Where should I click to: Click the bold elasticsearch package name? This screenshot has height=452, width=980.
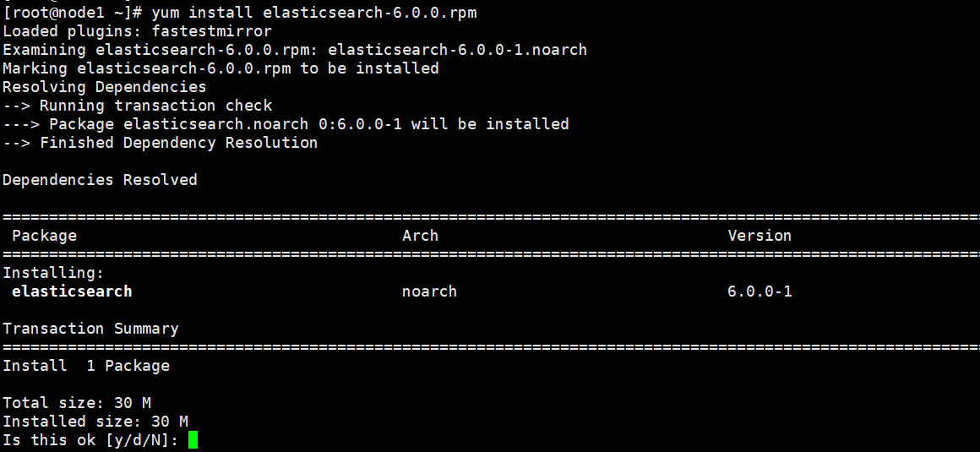(72, 291)
